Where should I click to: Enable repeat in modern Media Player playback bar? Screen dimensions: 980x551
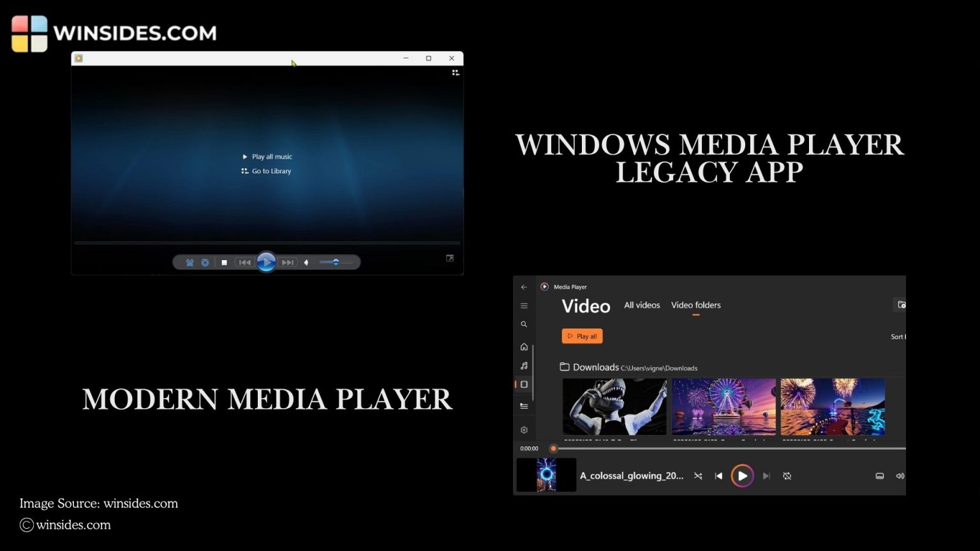pos(787,476)
